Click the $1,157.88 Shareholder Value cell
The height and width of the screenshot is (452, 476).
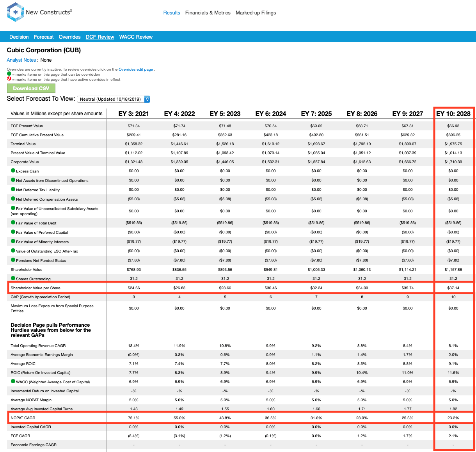click(453, 269)
